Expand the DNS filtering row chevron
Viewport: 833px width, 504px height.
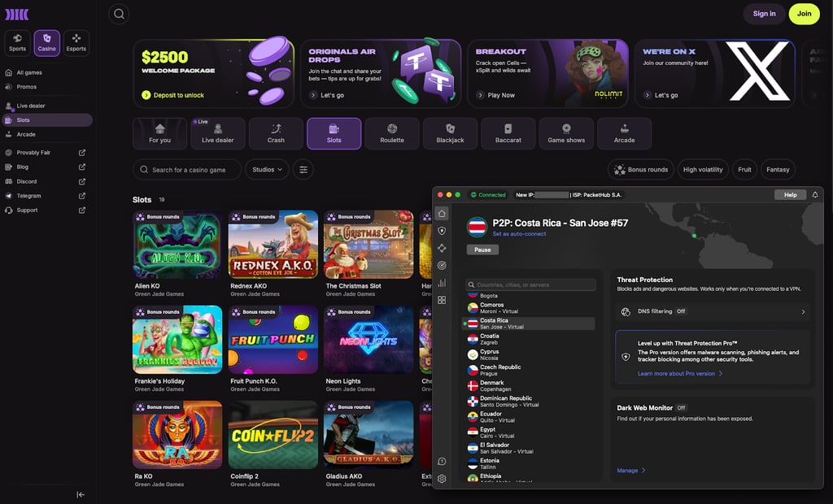pos(803,311)
